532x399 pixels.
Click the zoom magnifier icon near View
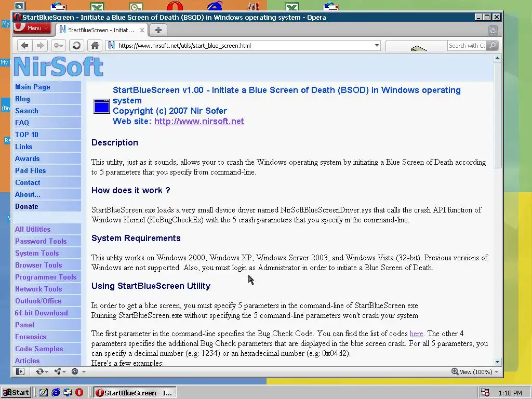[x=455, y=371]
